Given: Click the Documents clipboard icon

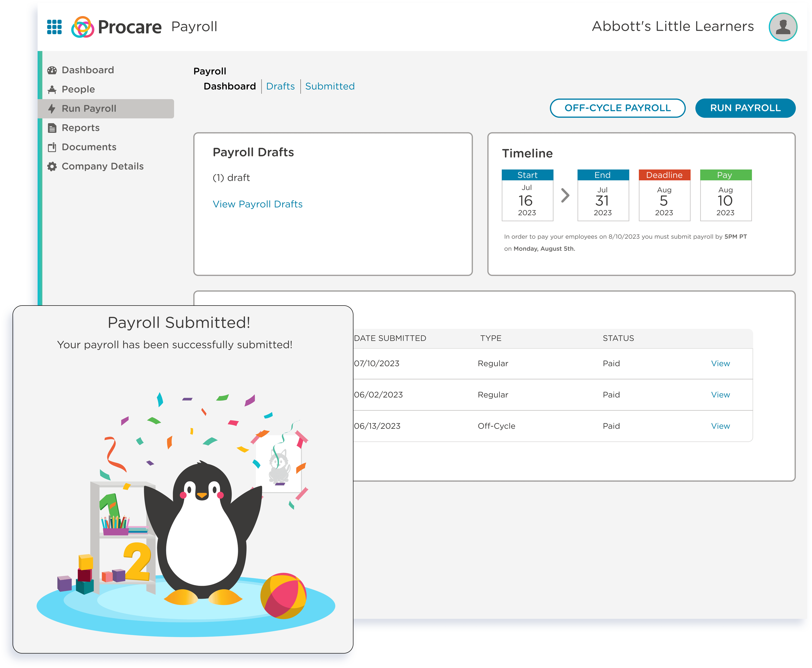Looking at the screenshot, I should click(x=52, y=147).
